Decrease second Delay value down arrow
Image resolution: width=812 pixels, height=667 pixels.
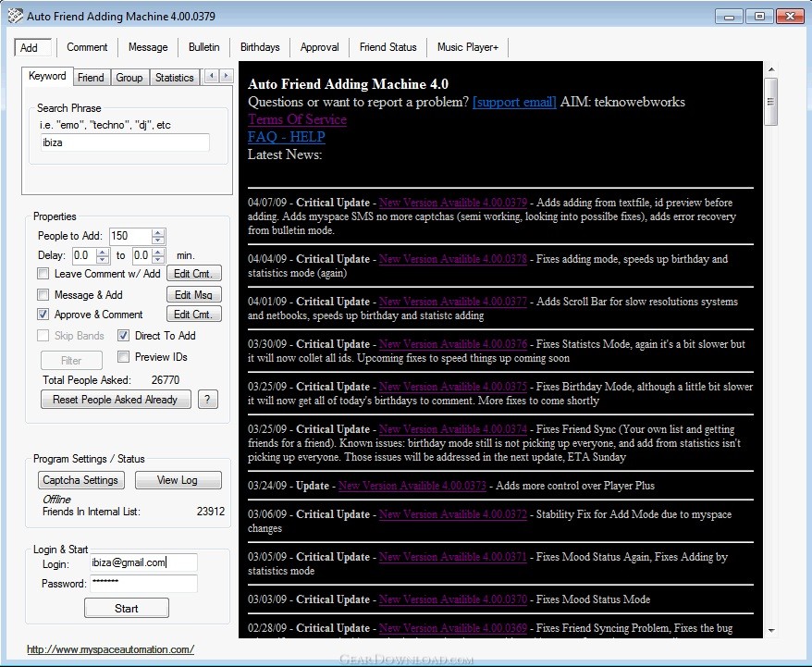tap(159, 259)
